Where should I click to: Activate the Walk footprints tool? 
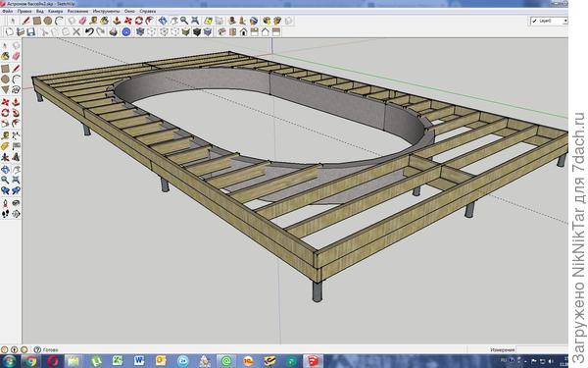(5, 214)
